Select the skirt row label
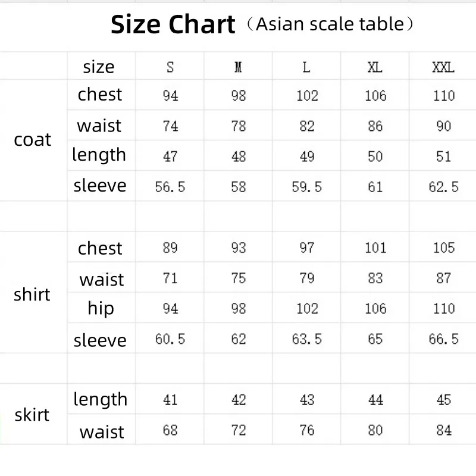 pyautogui.click(x=32, y=415)
